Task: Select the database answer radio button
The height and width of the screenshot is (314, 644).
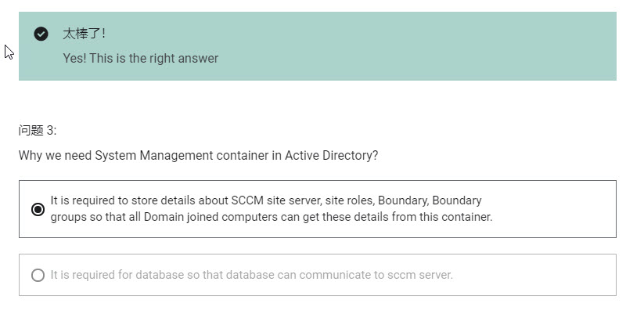Action: (38, 276)
